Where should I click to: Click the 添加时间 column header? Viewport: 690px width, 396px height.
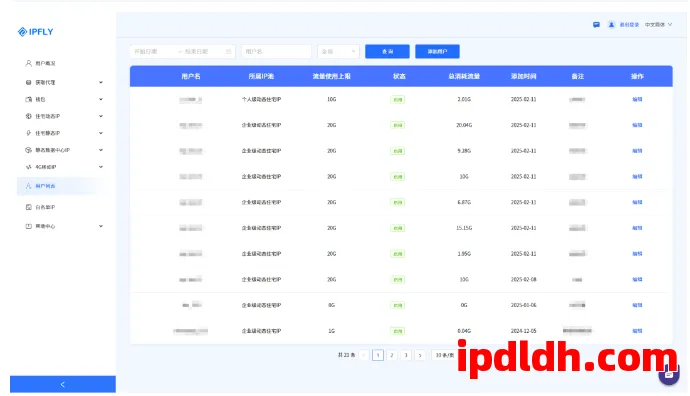[x=523, y=76]
